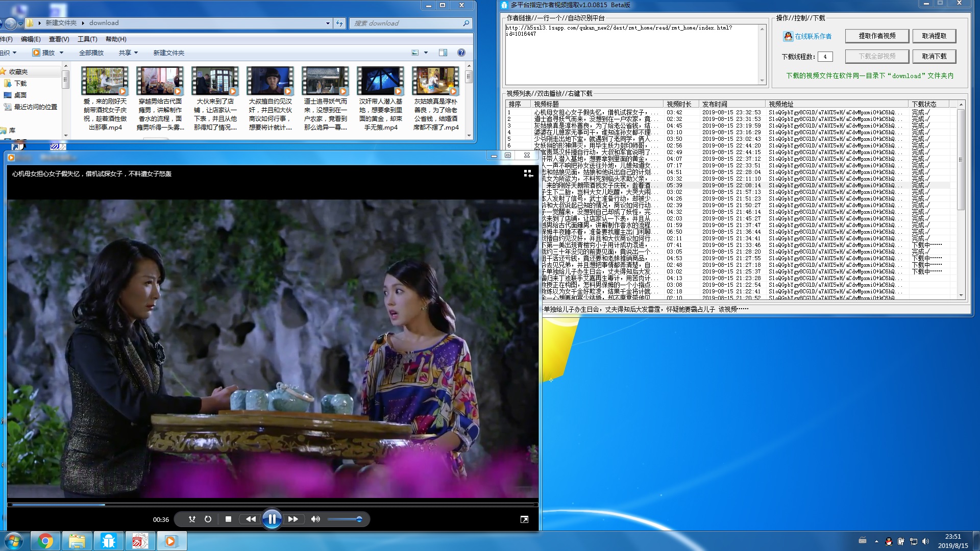Viewport: 980px width, 551px height.
Task: Click 提取作者视频 button
Action: tap(877, 36)
